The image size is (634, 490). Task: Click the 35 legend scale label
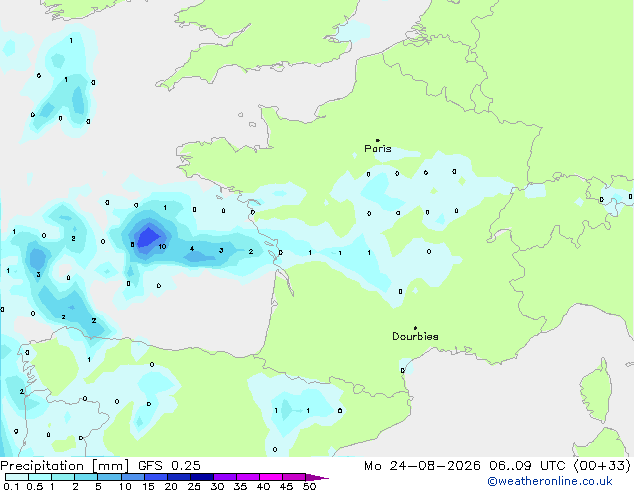pos(240,486)
